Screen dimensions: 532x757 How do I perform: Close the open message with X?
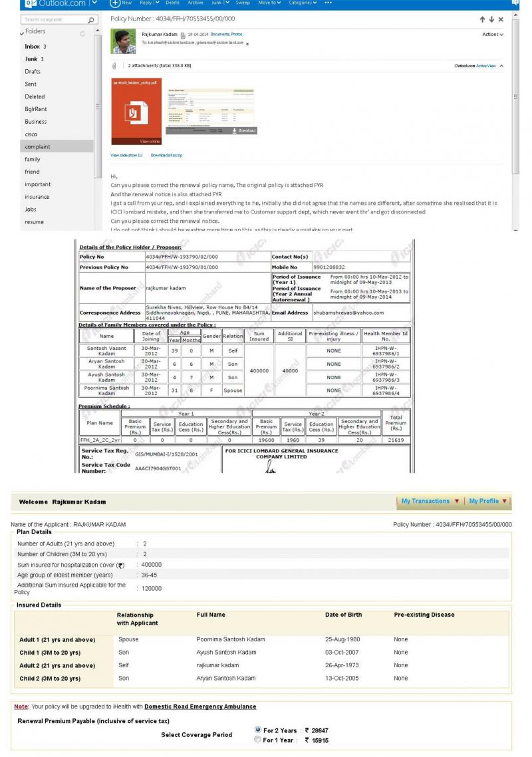(501, 19)
